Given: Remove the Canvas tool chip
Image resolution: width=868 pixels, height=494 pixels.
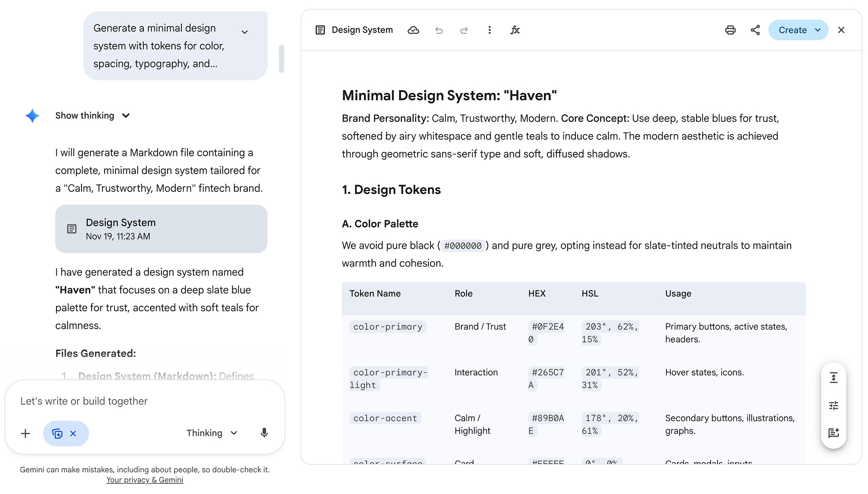Looking at the screenshot, I should pyautogui.click(x=73, y=433).
